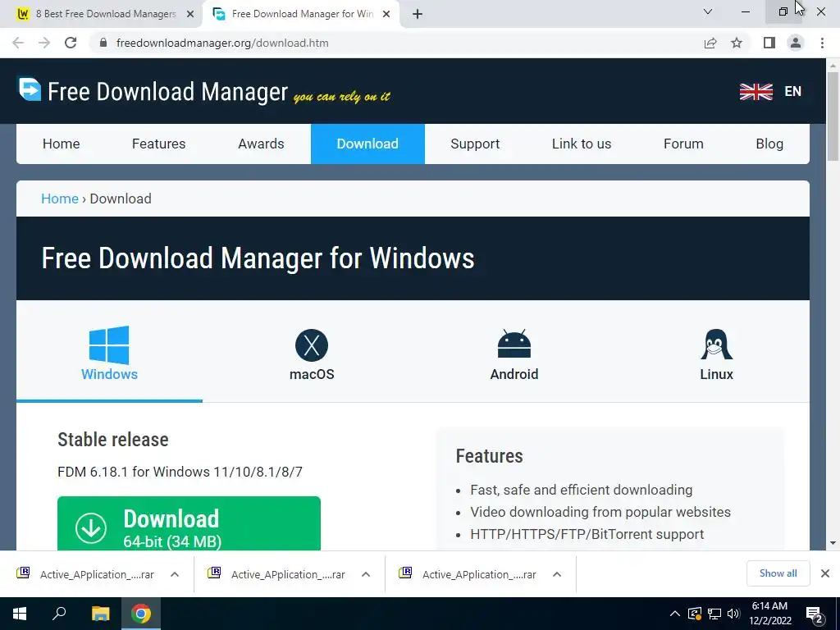Click the Free Download Manager site title
Image resolution: width=840 pixels, height=630 pixels.
point(167,92)
